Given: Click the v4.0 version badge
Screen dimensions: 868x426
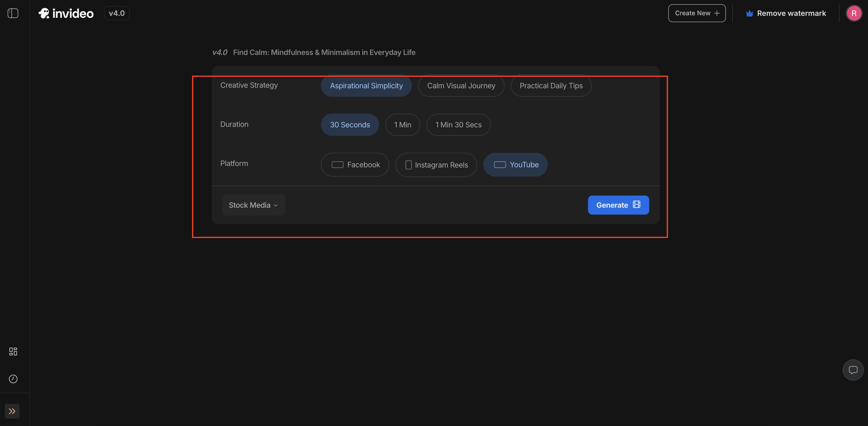Looking at the screenshot, I should pos(116,13).
